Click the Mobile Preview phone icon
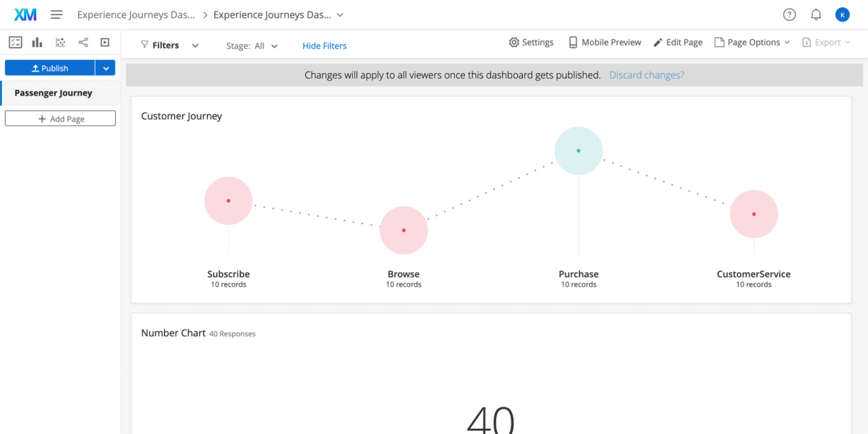This screenshot has height=434, width=868. 573,42
